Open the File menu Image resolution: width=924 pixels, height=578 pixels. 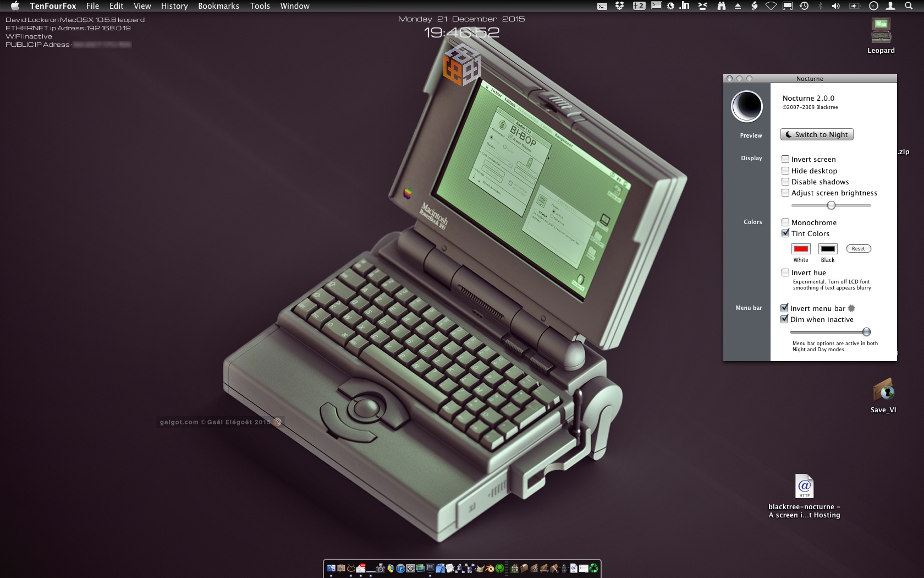(x=92, y=6)
